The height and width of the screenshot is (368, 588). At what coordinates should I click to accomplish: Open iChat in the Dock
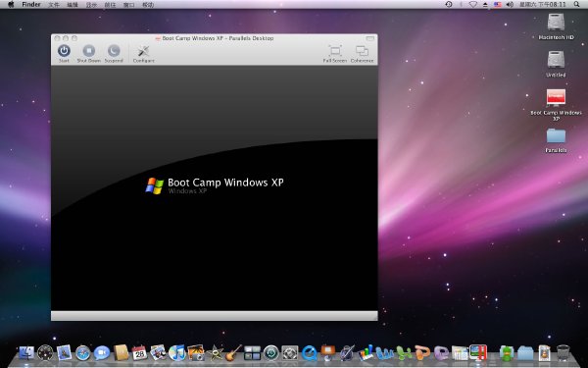click(x=102, y=352)
